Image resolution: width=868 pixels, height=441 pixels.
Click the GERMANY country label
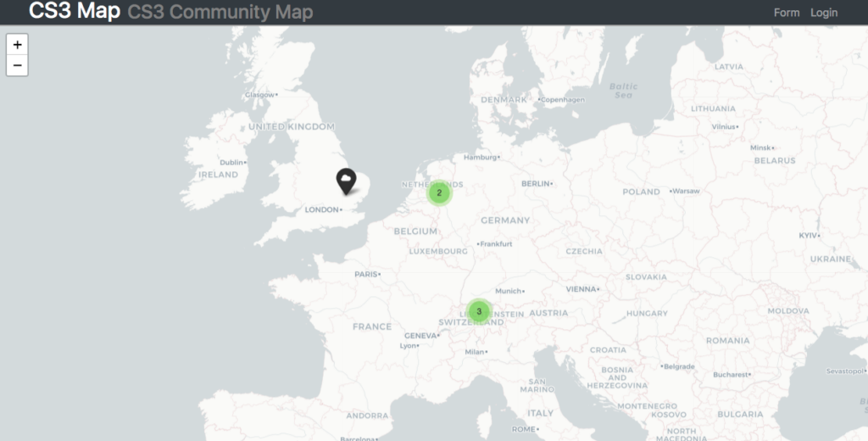505,220
